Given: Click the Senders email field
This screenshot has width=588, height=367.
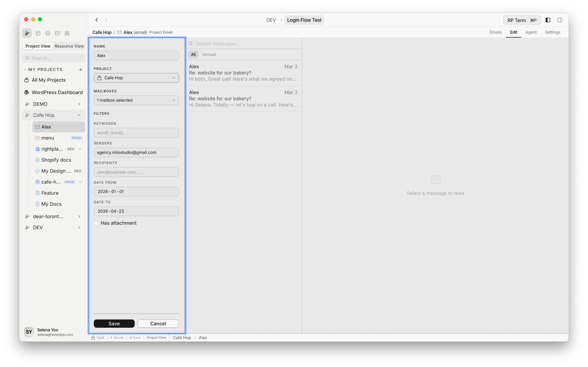Looking at the screenshot, I should click(136, 152).
